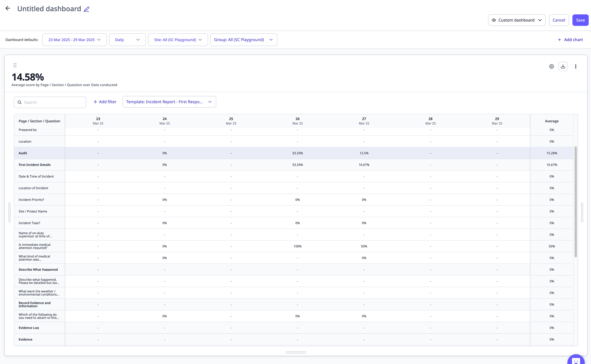The width and height of the screenshot is (591, 364).
Task: Open Group: All (SC Playground) filter
Action: pos(244,40)
